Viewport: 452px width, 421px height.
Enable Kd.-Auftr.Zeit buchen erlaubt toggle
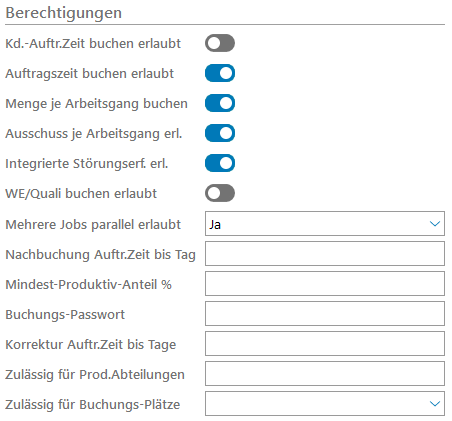click(220, 43)
